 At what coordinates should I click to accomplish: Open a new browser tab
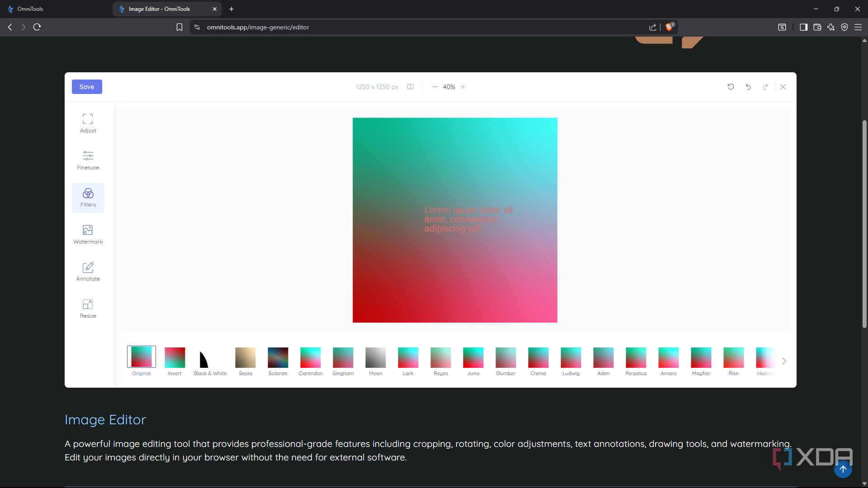[231, 9]
